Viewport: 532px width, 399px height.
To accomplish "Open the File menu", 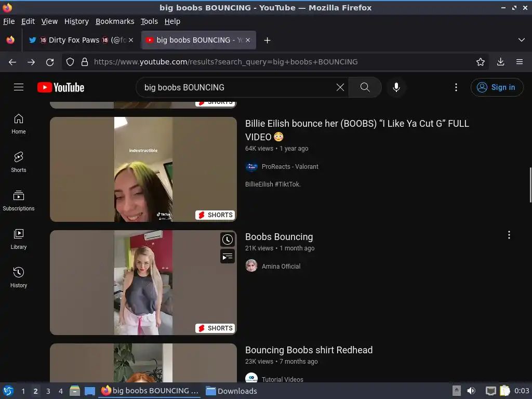I will [9, 21].
